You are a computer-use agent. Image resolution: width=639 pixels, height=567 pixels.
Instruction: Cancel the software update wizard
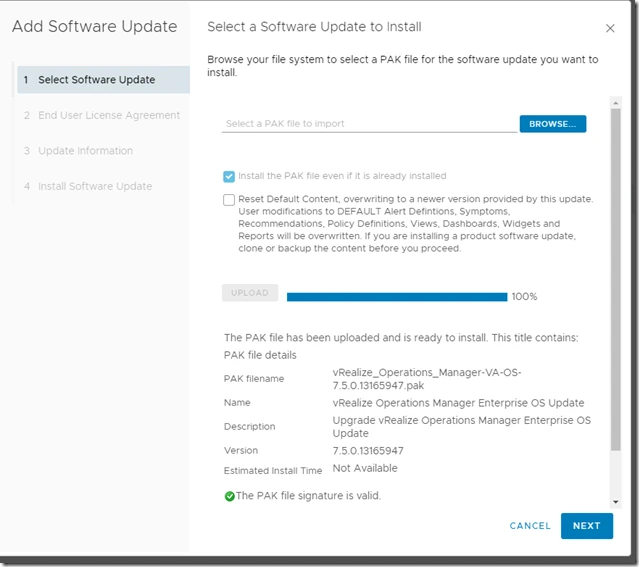pyautogui.click(x=530, y=526)
